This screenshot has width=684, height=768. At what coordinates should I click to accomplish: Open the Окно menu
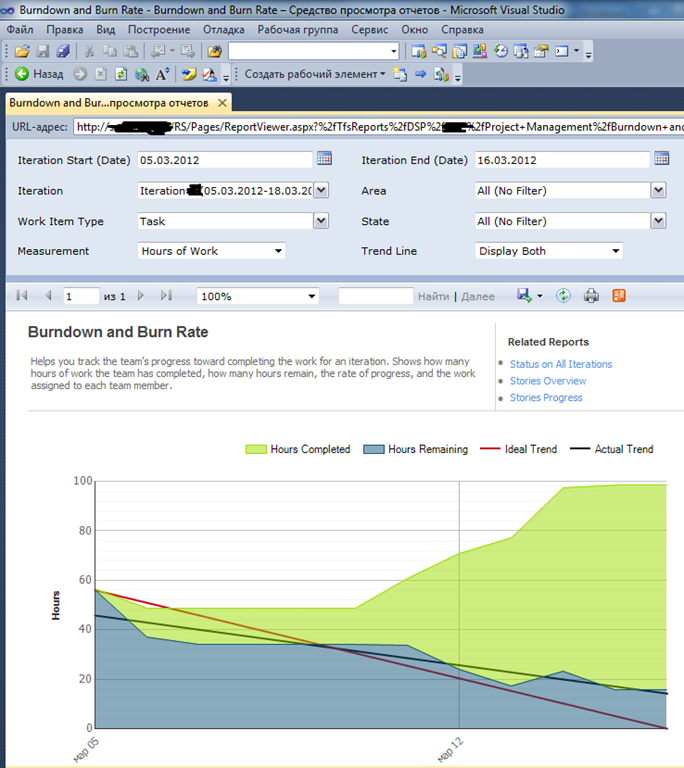415,29
